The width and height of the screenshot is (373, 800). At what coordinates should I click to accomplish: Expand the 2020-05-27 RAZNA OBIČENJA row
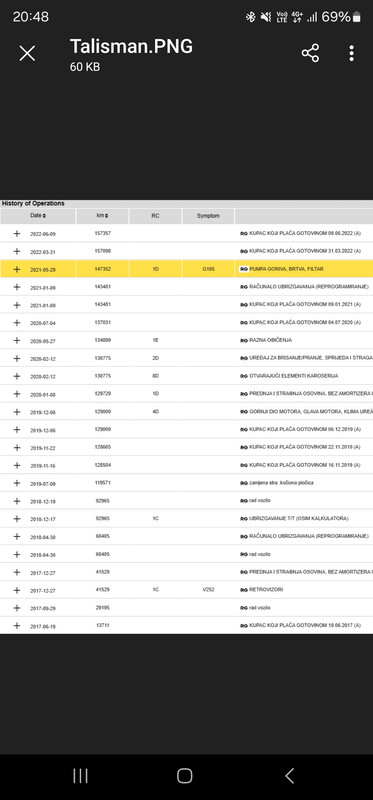coord(17,340)
